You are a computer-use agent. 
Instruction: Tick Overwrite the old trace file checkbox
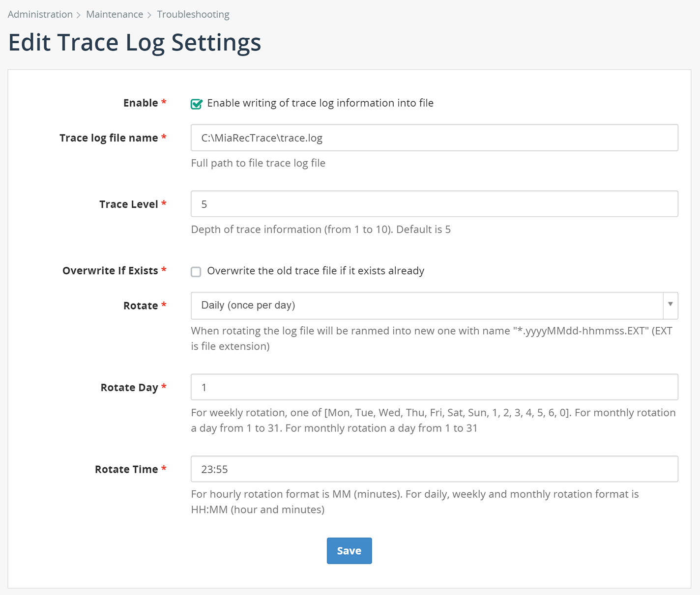[x=196, y=272]
